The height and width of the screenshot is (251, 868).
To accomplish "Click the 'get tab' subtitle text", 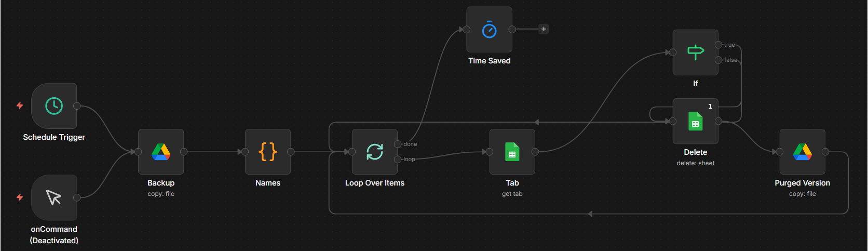I will [512, 194].
